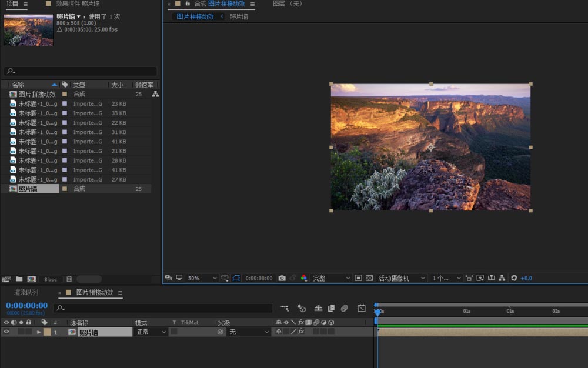Open the 完整 resolution dropdown
588x368 pixels.
point(331,278)
